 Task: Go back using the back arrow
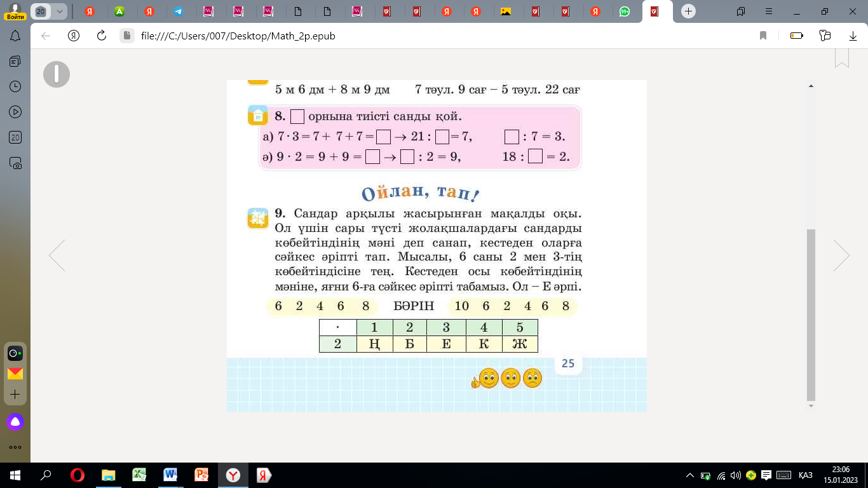tap(46, 36)
